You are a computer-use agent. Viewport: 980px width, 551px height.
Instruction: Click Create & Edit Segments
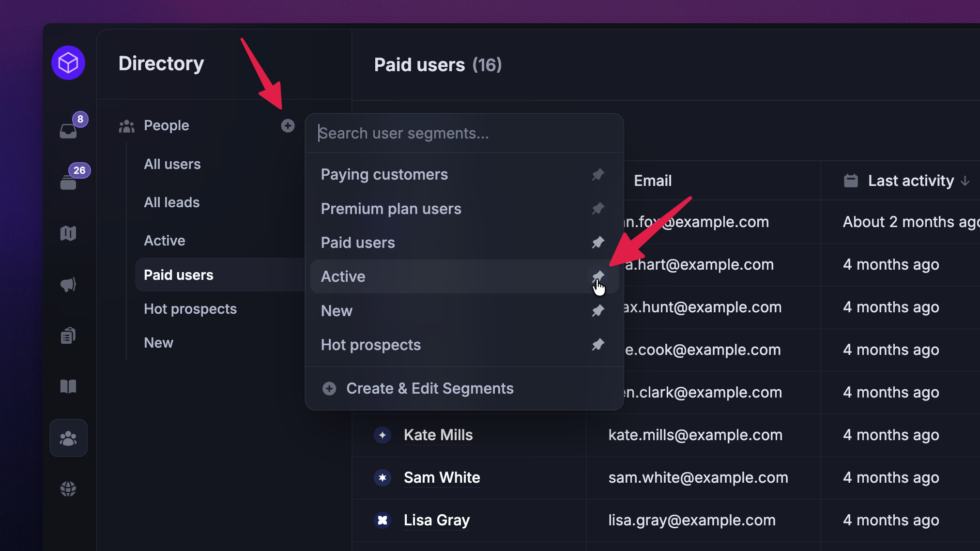(x=429, y=388)
